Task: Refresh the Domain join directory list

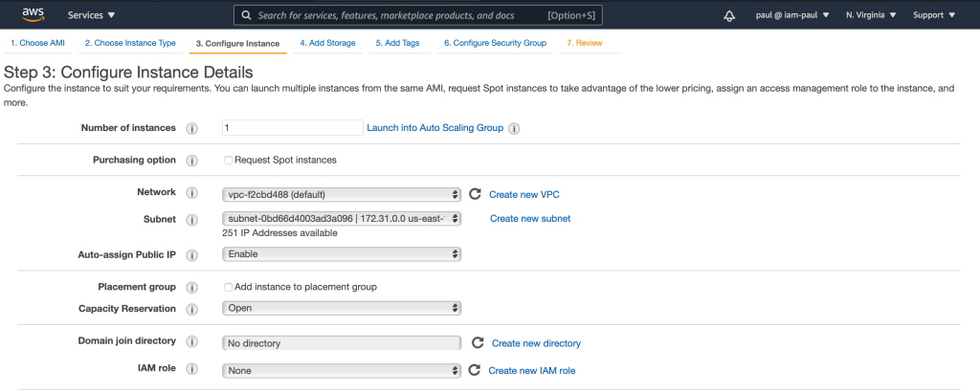Action: [x=478, y=343]
